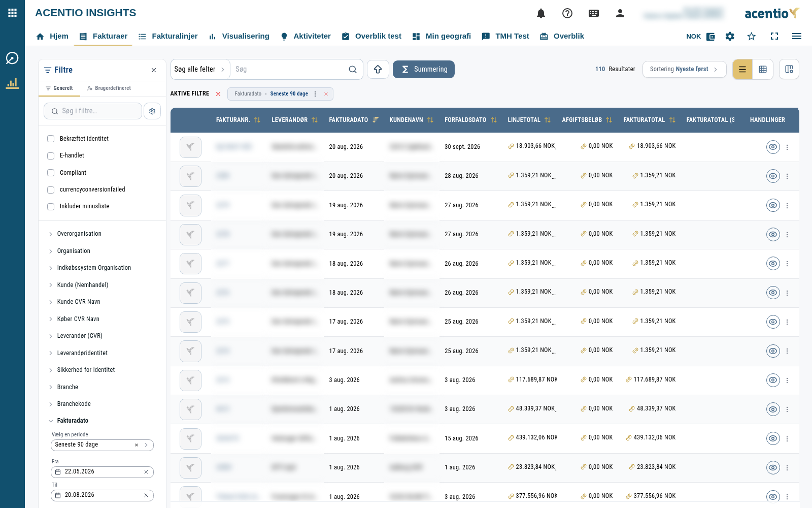Open Fakturalinjer tab

pos(168,37)
